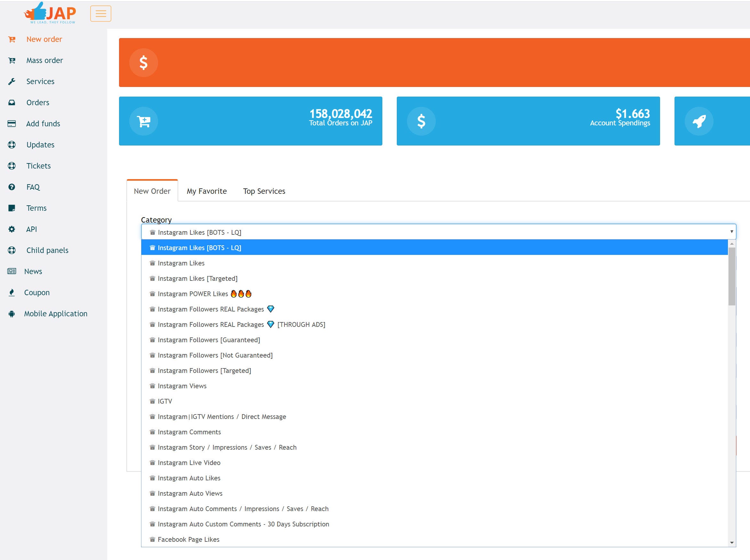Select Facebook Page Likes option

435,539
